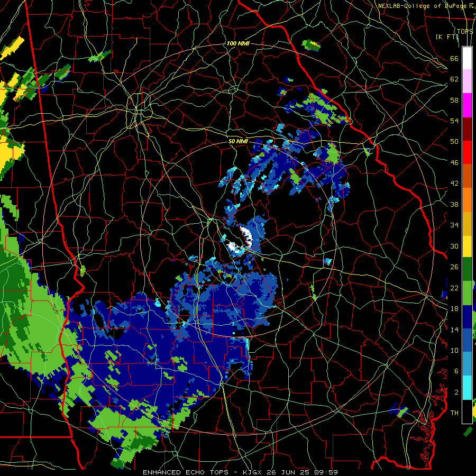Viewport: 476px width, 476px height.
Task: Click the 58 legend value
Action: coord(454,100)
